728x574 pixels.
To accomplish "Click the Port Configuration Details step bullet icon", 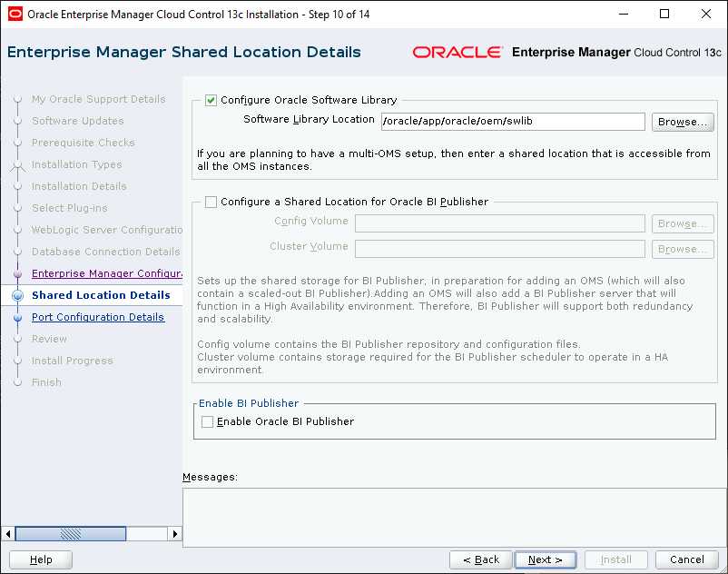I will pyautogui.click(x=17, y=318).
